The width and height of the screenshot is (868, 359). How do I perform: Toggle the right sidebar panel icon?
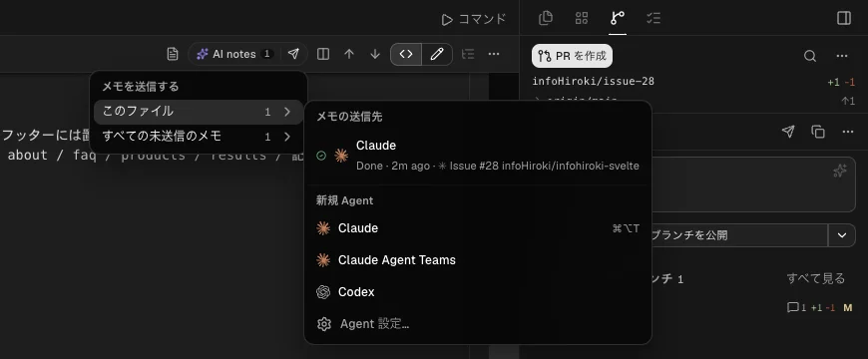click(844, 18)
